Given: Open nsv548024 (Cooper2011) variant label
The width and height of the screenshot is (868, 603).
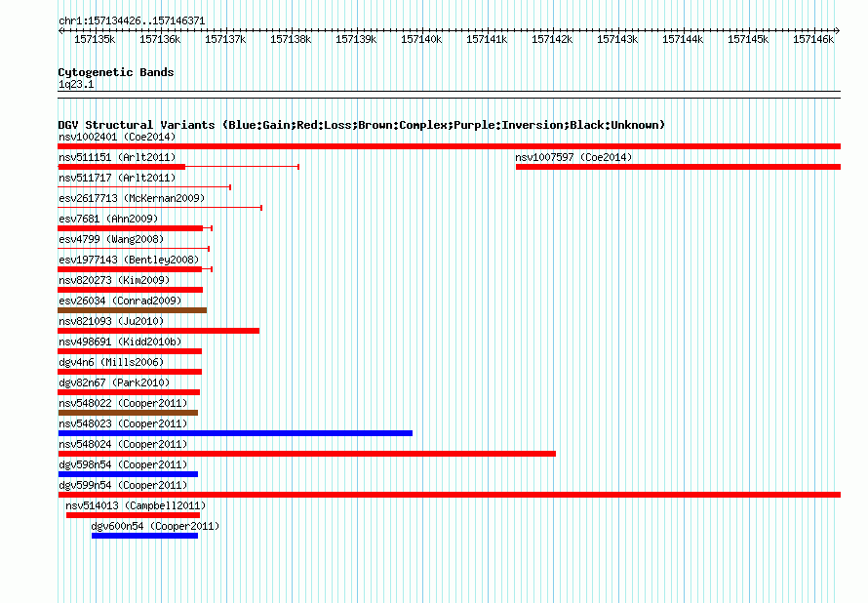Looking at the screenshot, I should pyautogui.click(x=123, y=444).
